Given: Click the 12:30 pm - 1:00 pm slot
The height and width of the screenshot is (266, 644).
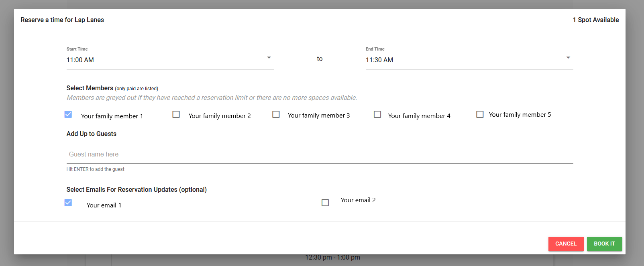Looking at the screenshot, I should [332, 258].
